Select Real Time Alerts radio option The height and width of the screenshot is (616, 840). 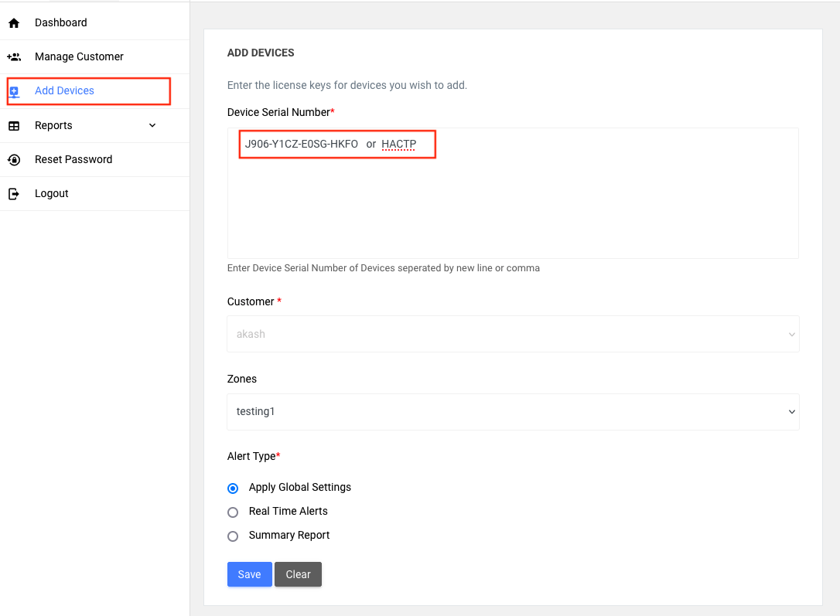pyautogui.click(x=233, y=512)
